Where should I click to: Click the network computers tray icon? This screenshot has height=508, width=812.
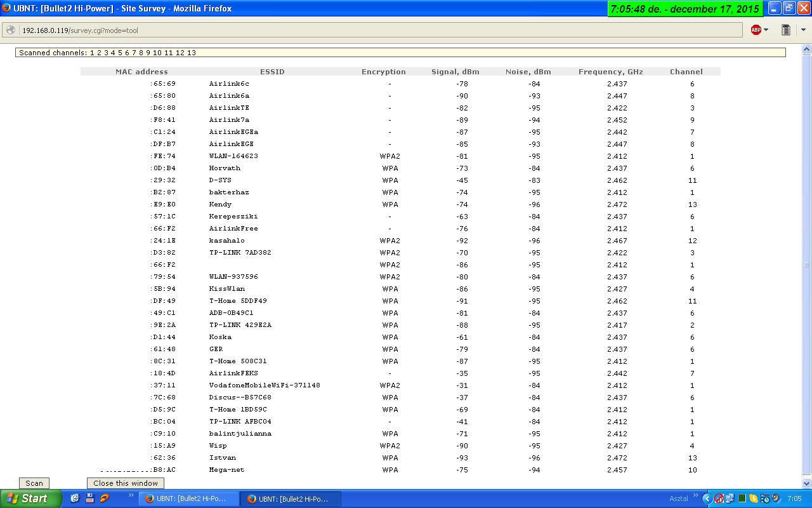[x=730, y=498]
